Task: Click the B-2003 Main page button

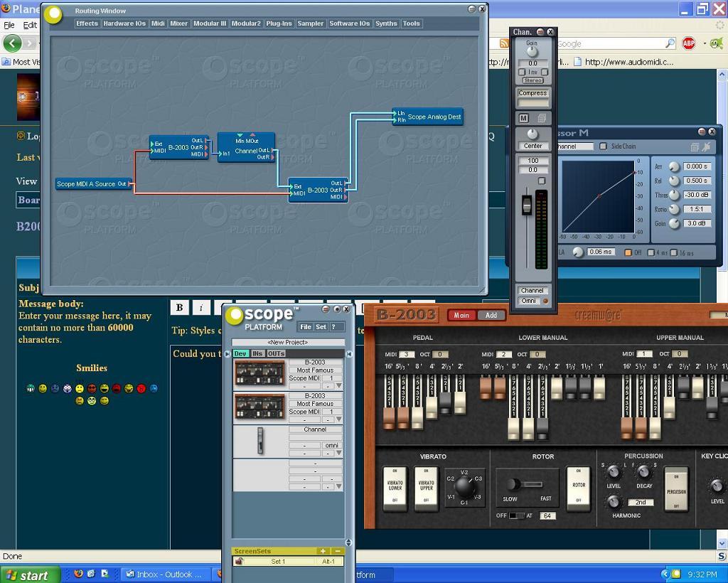Action: [x=461, y=315]
